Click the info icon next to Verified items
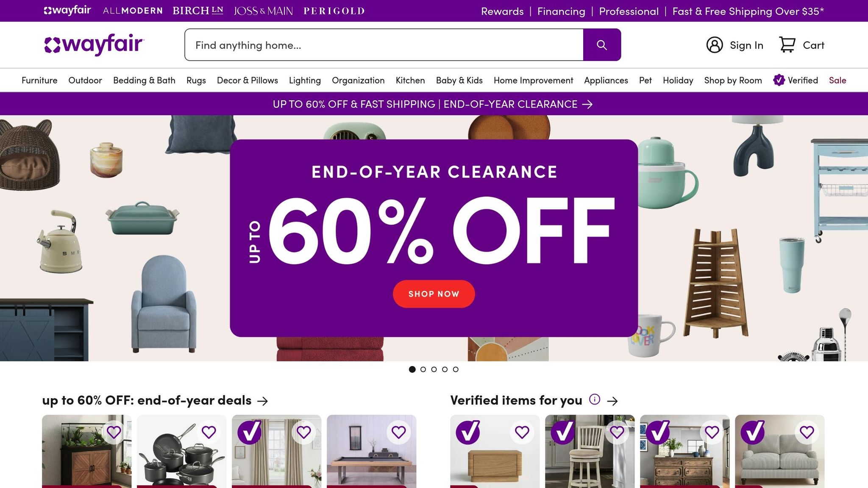The image size is (868, 488). (x=594, y=399)
